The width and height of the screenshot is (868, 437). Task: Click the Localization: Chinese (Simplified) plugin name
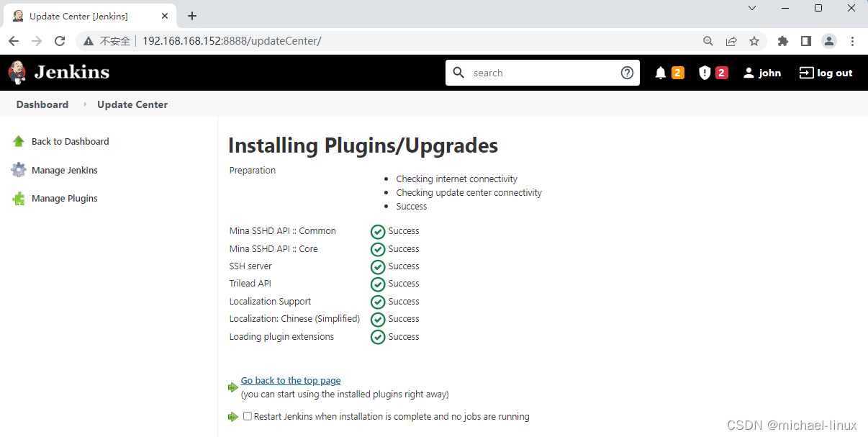click(x=294, y=319)
